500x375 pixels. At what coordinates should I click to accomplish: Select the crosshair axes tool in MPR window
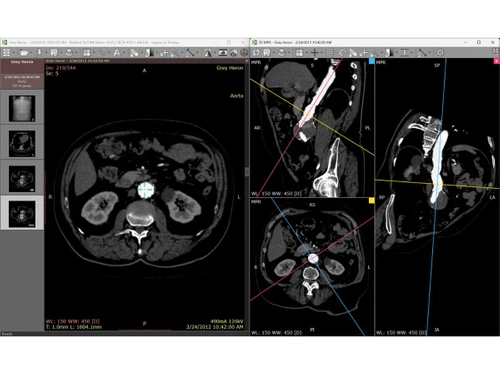coord(314,52)
